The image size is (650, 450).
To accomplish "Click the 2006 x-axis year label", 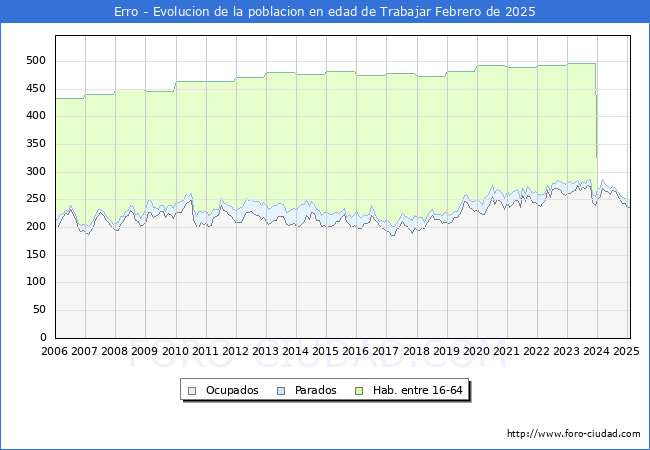I will [x=54, y=351].
